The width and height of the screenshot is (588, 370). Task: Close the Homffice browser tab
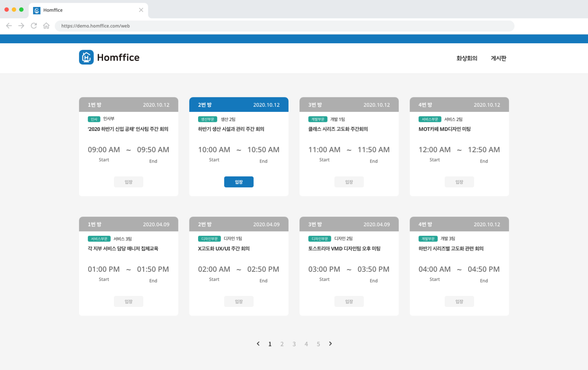pyautogui.click(x=141, y=10)
